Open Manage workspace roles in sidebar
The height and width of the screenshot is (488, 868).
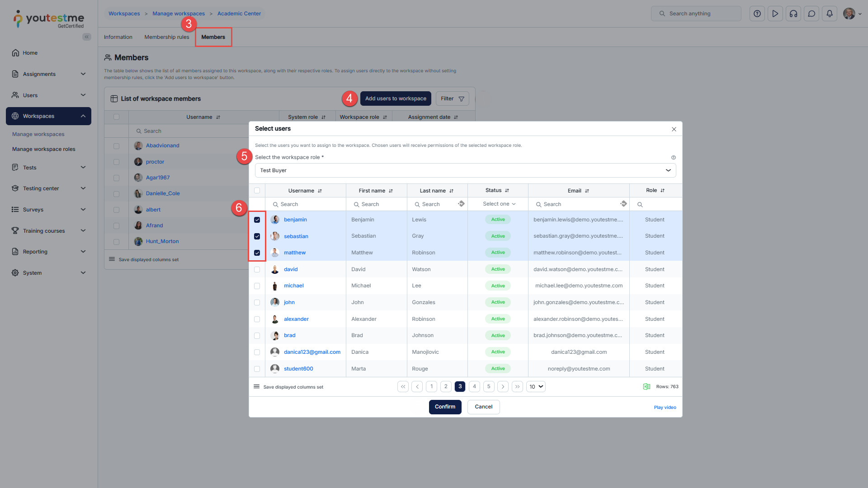44,149
